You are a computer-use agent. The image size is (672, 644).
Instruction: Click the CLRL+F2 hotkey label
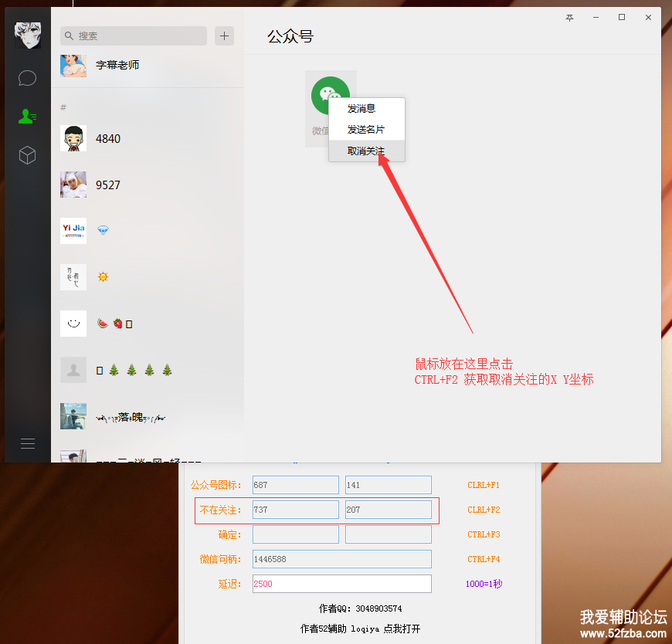[x=484, y=510]
